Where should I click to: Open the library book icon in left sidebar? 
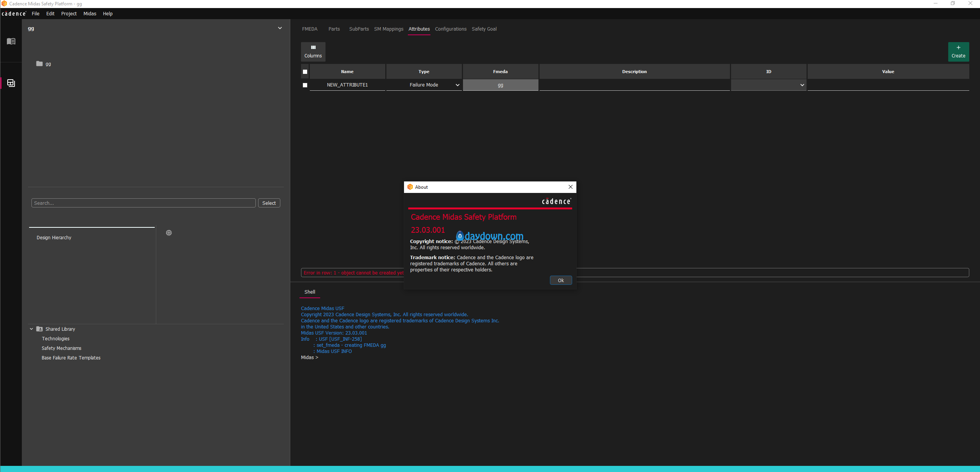click(x=11, y=41)
